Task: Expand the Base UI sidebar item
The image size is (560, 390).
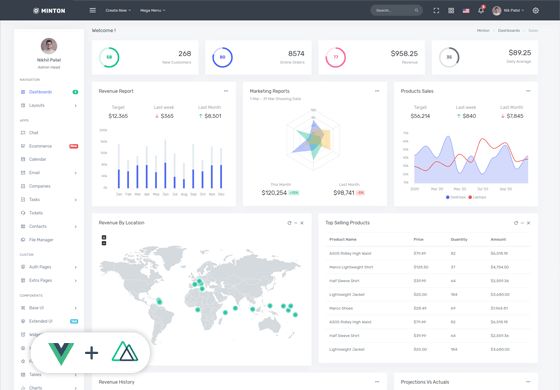Action: click(x=49, y=308)
